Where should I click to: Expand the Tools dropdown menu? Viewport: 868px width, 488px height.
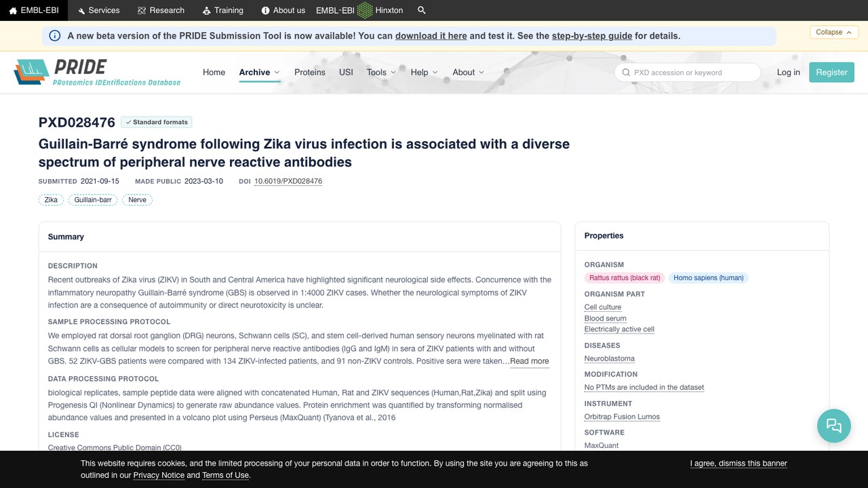[381, 72]
